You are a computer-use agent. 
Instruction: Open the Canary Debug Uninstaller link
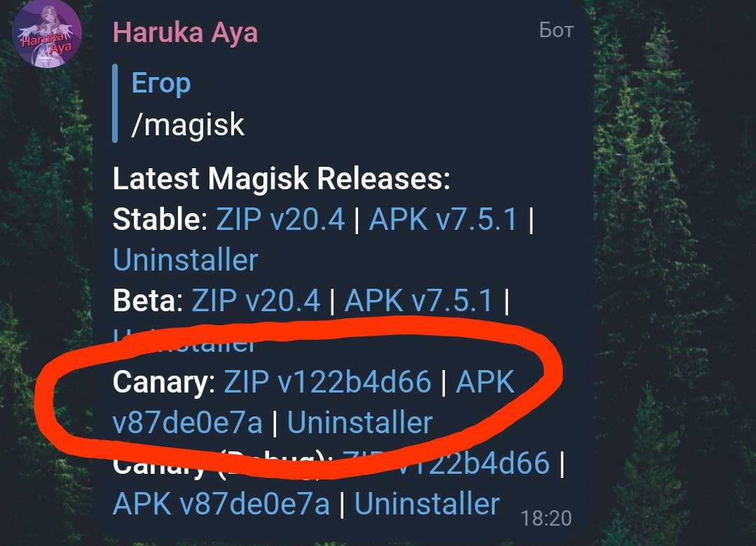427,503
